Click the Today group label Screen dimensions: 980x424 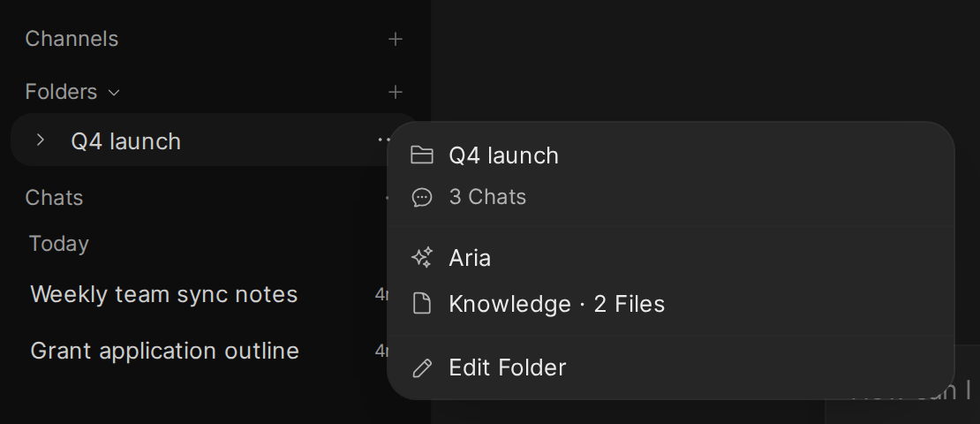(x=59, y=243)
